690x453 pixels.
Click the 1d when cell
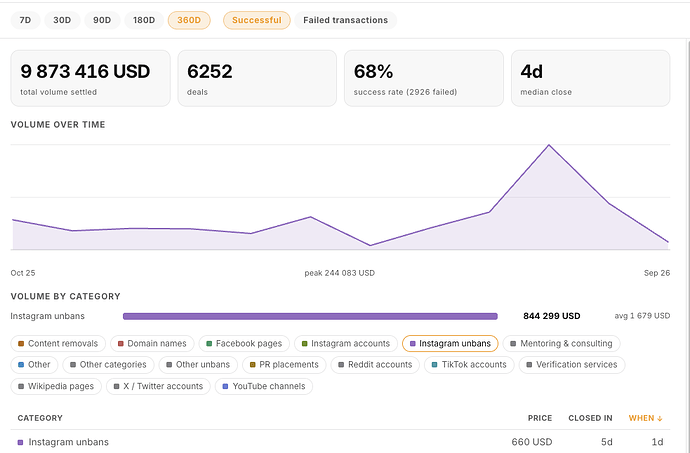[657, 442]
